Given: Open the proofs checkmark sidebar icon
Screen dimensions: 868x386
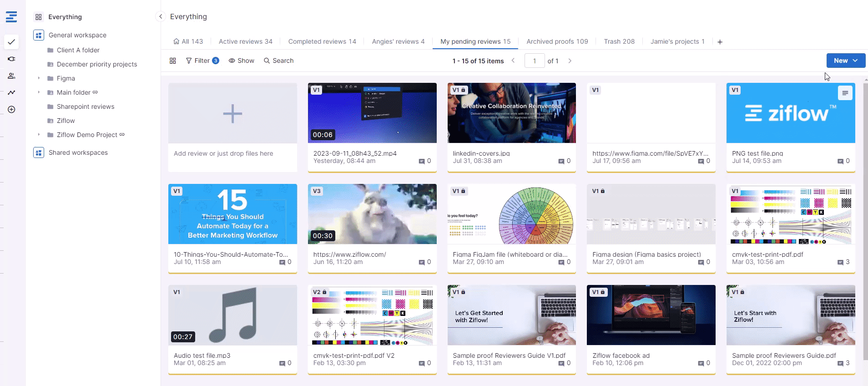Looking at the screenshot, I should pos(11,42).
